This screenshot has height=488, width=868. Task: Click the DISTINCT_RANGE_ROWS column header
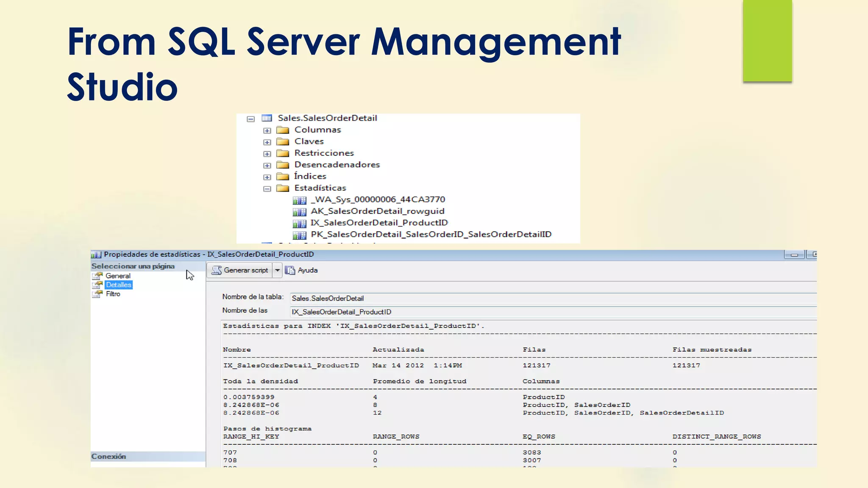717,437
